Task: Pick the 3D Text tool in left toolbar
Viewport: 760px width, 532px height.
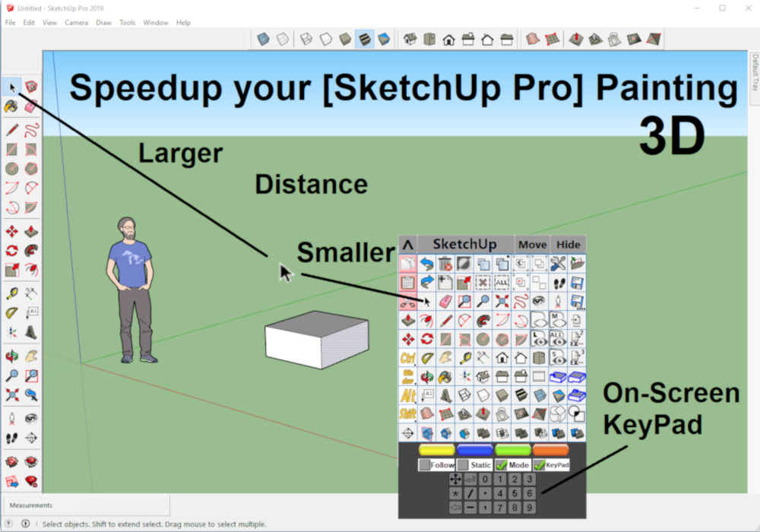Action: [x=31, y=332]
